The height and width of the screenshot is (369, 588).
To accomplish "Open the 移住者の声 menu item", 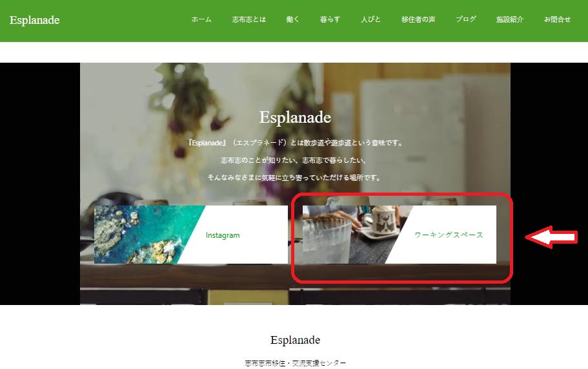I will click(418, 19).
